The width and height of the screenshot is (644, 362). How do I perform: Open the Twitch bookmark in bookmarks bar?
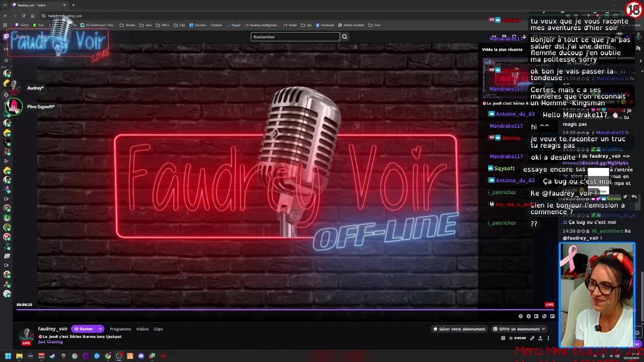point(22,25)
